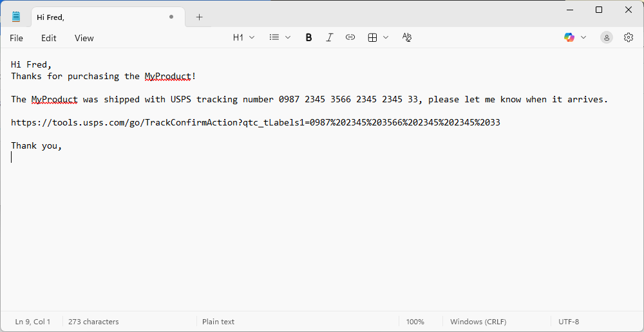
Task: Click the "273 characters" status entry
Action: tap(93, 322)
